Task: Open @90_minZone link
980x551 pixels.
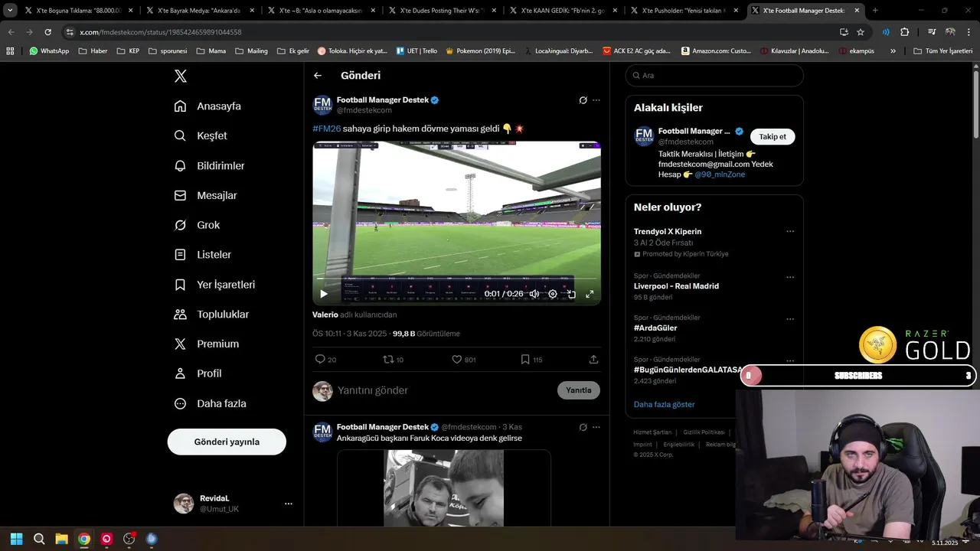Action: point(720,174)
